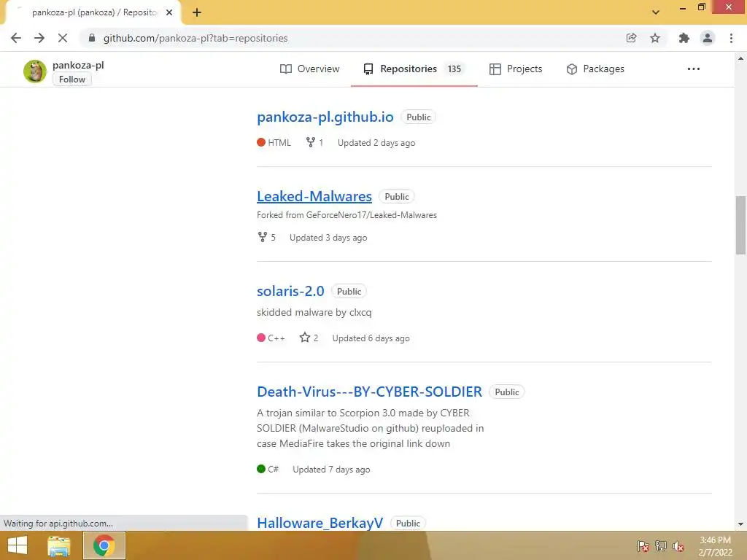Click the Public badge next to solaris-2.0
The height and width of the screenshot is (560, 747).
coord(349,292)
